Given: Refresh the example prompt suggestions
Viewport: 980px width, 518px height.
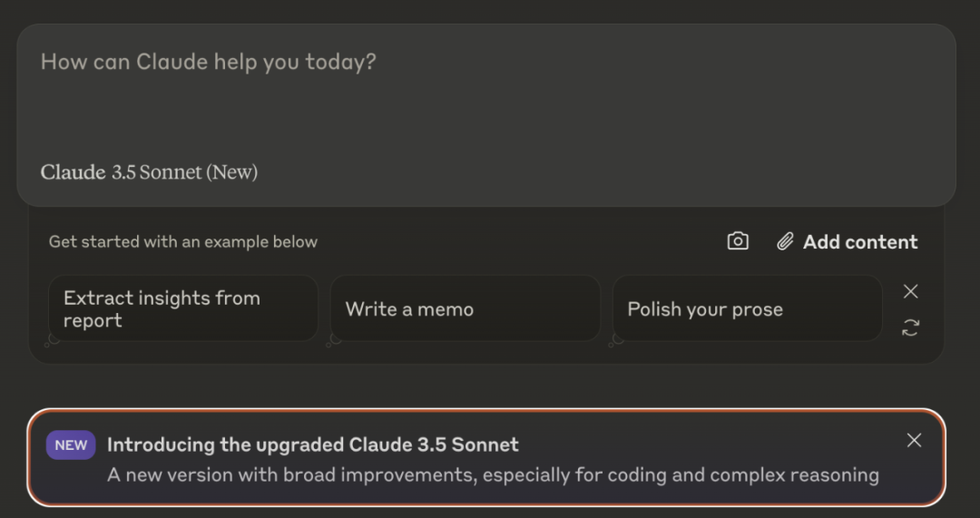Looking at the screenshot, I should click(910, 328).
